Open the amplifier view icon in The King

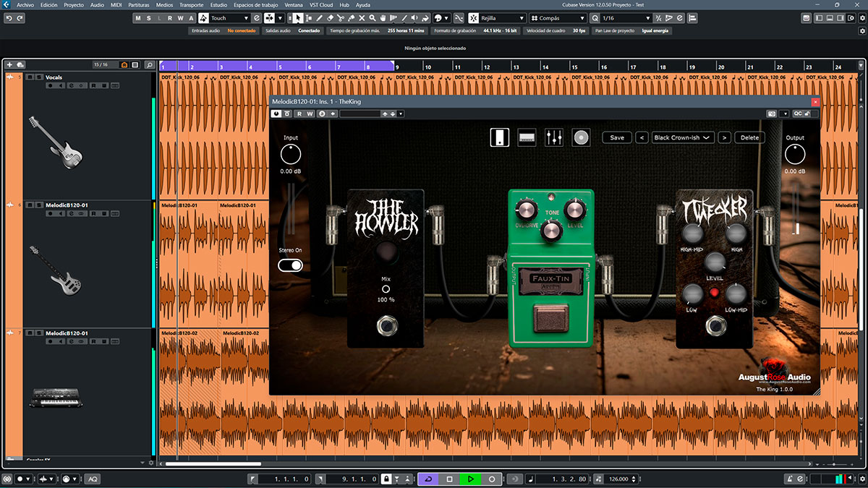(x=527, y=137)
